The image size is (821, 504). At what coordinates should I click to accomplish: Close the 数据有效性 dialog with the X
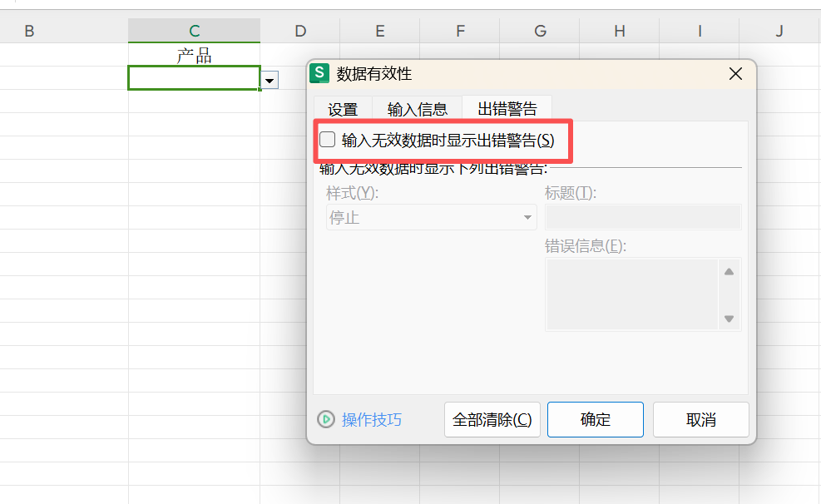tap(735, 73)
